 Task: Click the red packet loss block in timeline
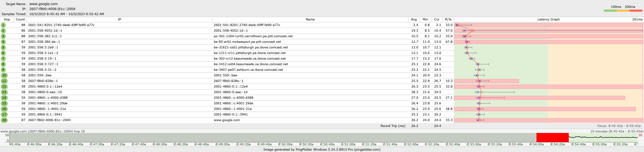(552, 138)
